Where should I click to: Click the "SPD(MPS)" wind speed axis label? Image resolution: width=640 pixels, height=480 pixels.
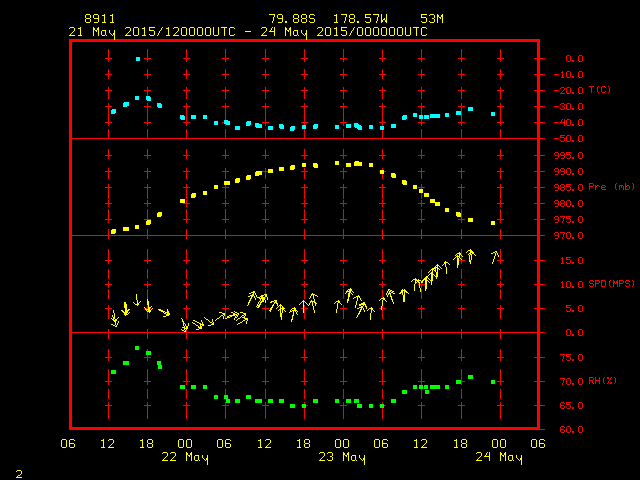[611, 283]
